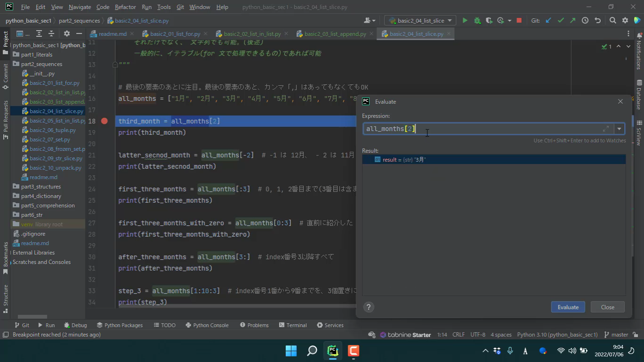Screen dimensions: 644x362
Task: Click the Expression input field
Action: pos(480,129)
